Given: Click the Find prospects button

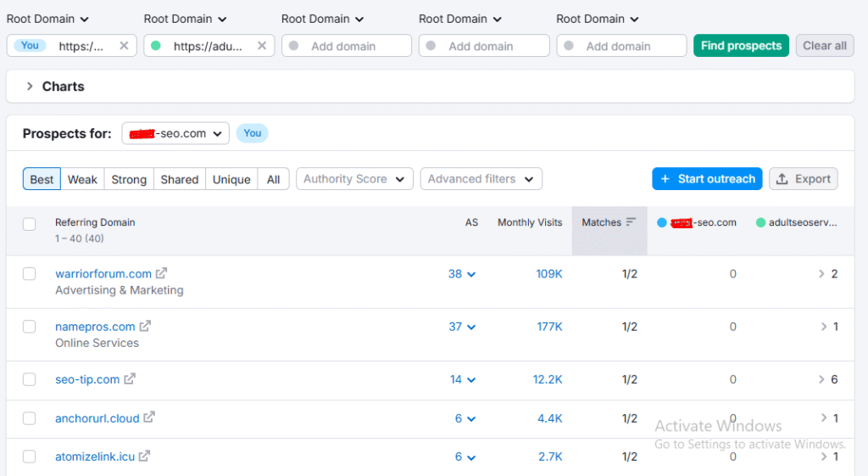Looking at the screenshot, I should (x=741, y=46).
